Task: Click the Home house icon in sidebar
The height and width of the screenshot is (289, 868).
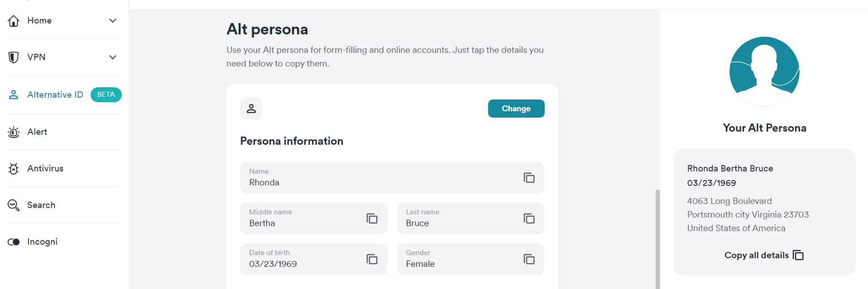Action: pyautogui.click(x=14, y=21)
